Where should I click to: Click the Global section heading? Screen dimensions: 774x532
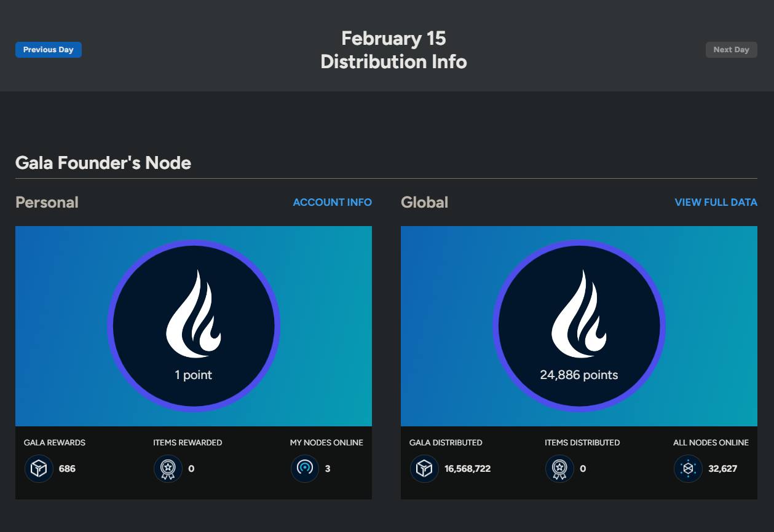click(424, 202)
